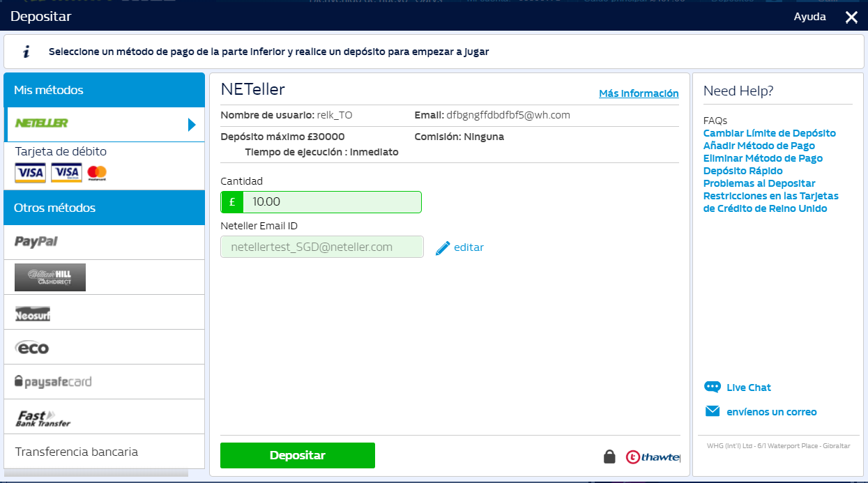
Task: Click the Mis métodos header
Action: coord(104,90)
